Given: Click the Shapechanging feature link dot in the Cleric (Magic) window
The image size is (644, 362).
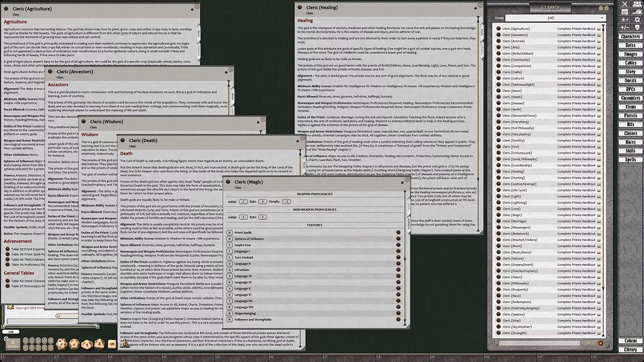Looking at the screenshot, I should point(398,313).
